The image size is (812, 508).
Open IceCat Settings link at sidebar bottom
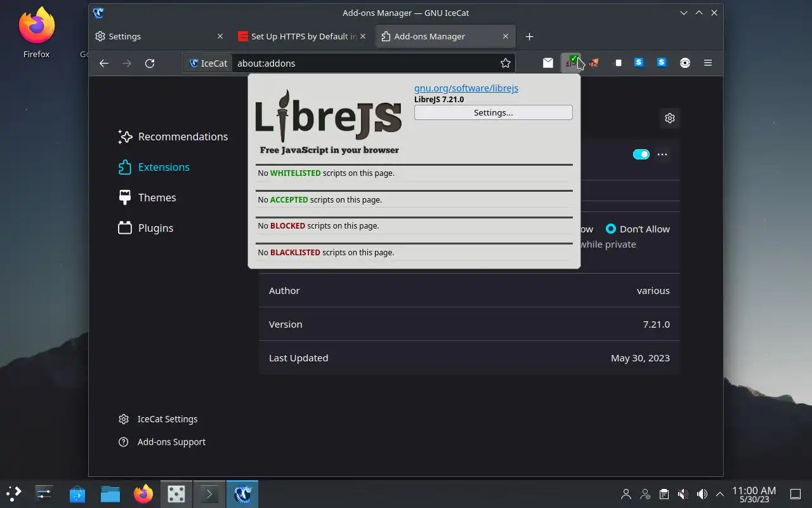pos(158,419)
